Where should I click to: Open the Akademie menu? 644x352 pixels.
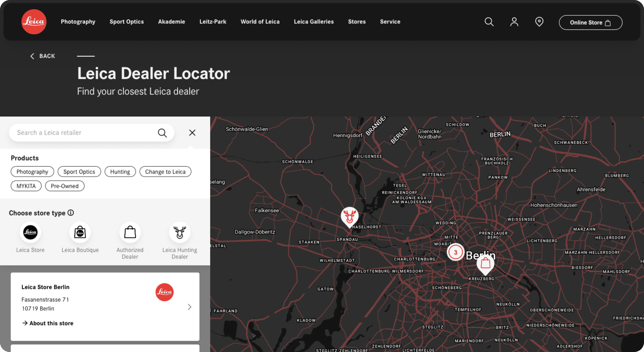point(172,22)
